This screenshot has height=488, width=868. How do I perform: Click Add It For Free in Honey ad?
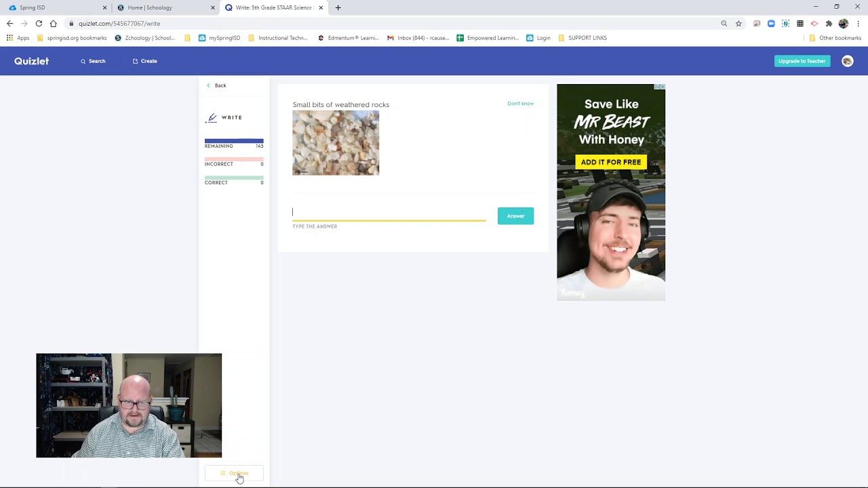[x=610, y=162]
